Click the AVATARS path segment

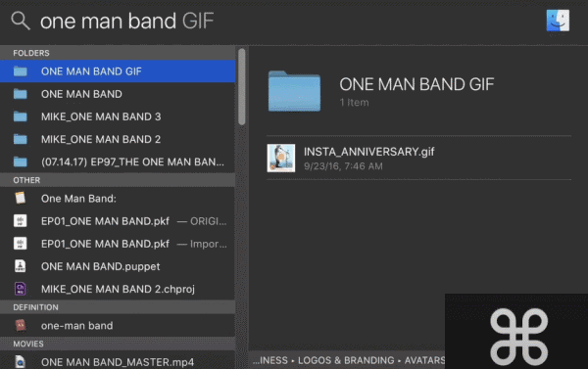tap(424, 360)
